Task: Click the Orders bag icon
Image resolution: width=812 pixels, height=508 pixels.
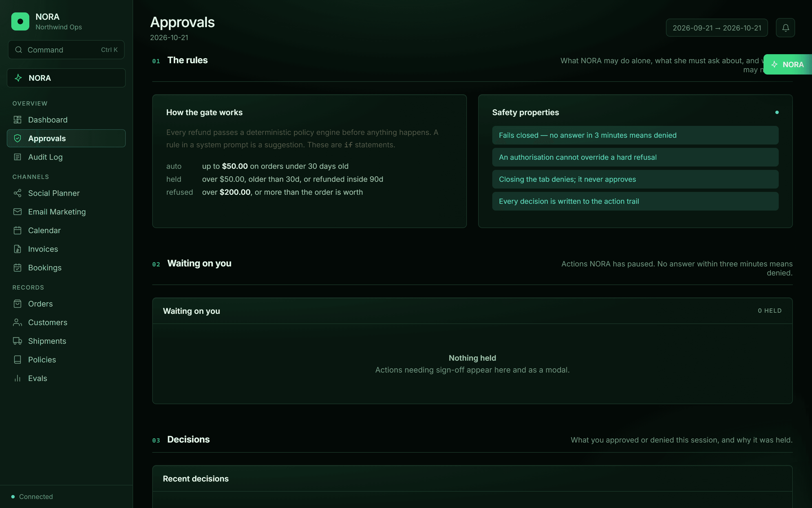Action: point(17,304)
